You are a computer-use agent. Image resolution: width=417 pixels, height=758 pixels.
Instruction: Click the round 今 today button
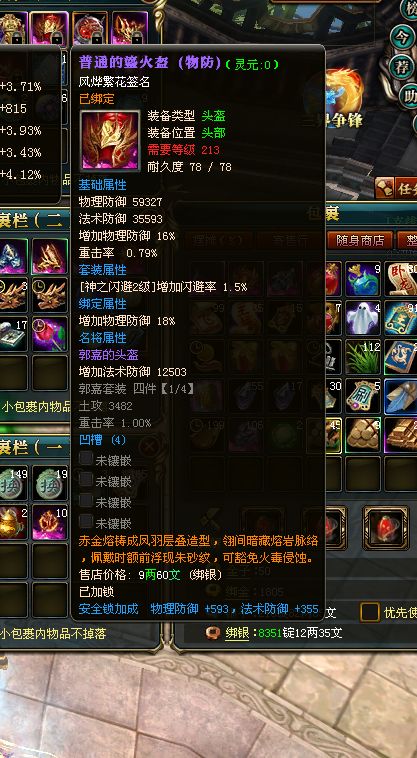coord(402,38)
